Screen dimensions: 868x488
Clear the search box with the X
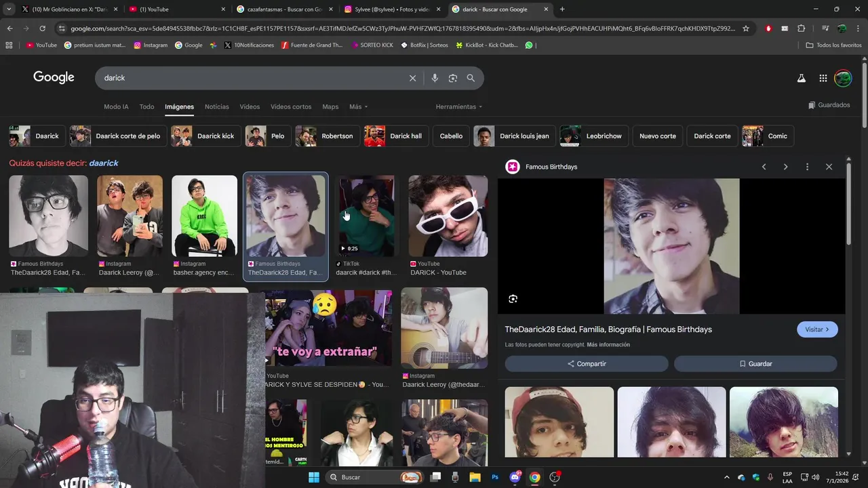pos(412,78)
